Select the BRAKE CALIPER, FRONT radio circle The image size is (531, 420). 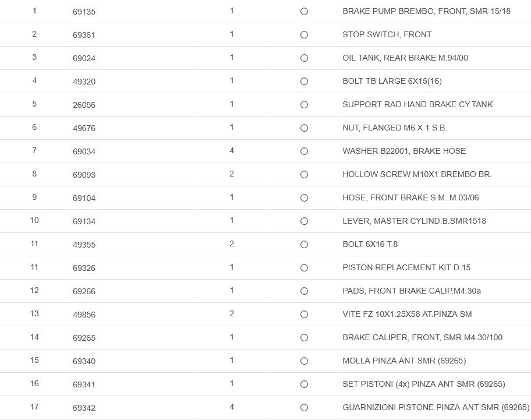[x=304, y=338]
